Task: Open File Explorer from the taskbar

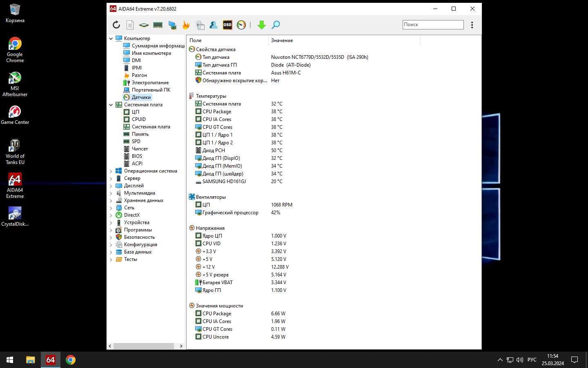Action: point(31,360)
